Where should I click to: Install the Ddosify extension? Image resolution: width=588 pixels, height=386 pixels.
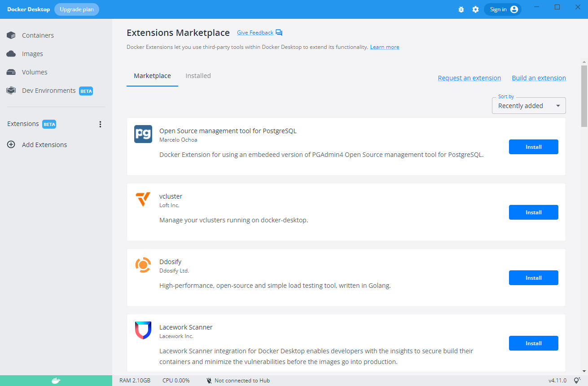533,278
